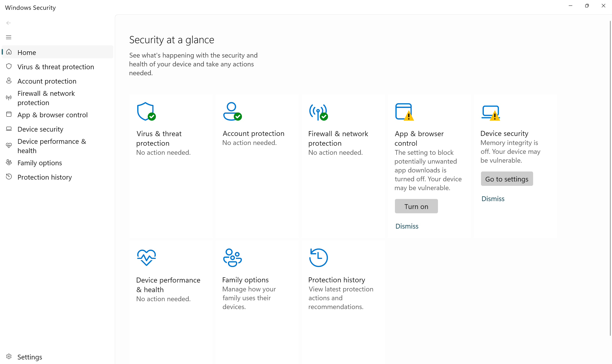Screen dimensions: 612x364
Task: Click the App & browser control sidebar icon
Action: (x=9, y=114)
